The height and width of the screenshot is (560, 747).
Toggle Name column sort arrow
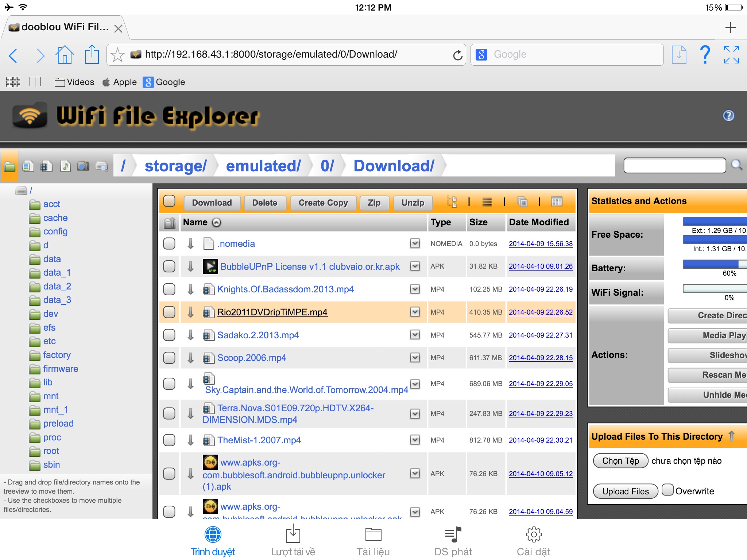pos(217,222)
